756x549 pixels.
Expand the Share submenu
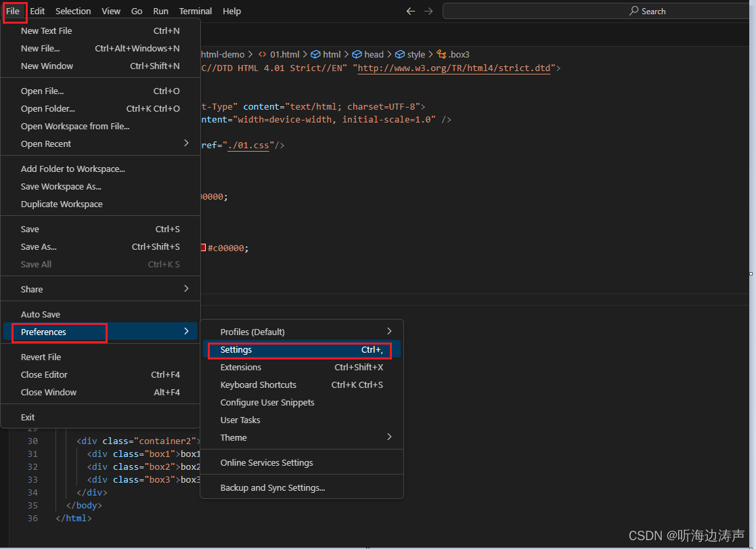coord(100,290)
